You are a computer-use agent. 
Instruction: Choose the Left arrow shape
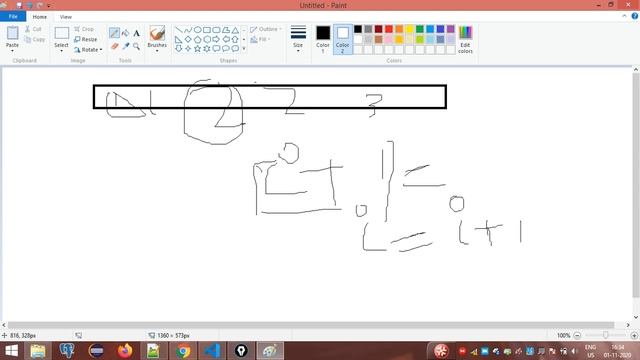pyautogui.click(x=226, y=40)
